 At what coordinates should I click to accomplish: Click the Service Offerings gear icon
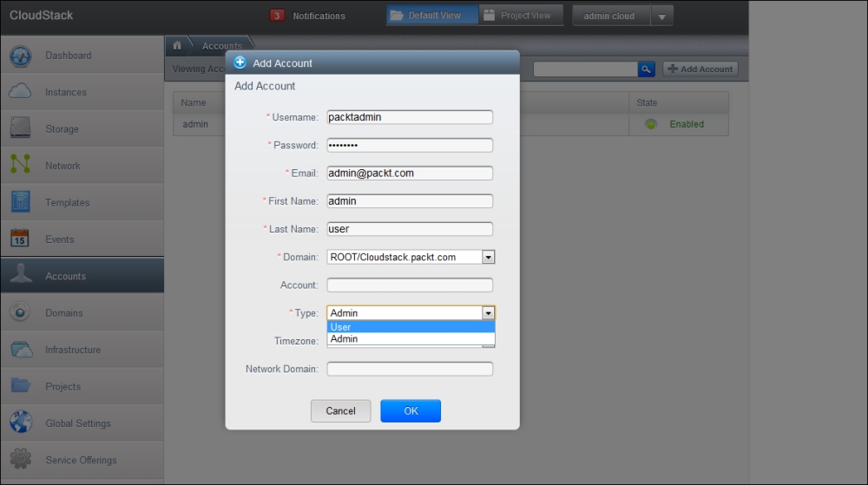21,459
